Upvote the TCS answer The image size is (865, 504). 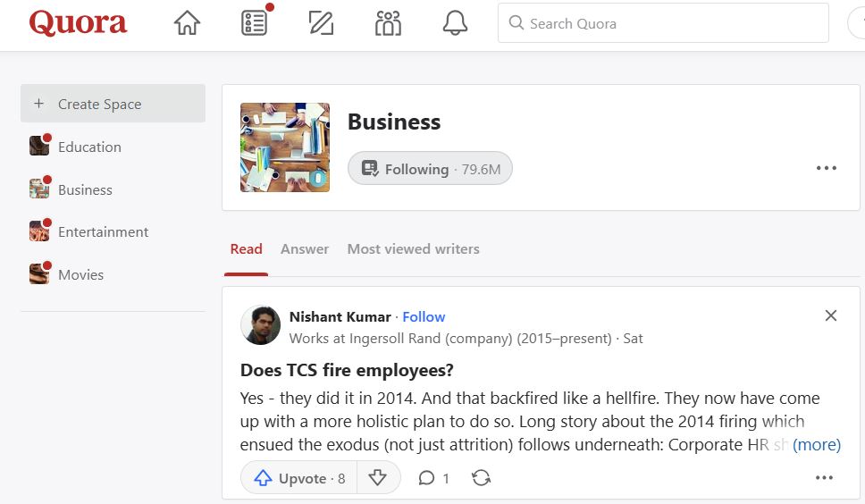point(299,478)
